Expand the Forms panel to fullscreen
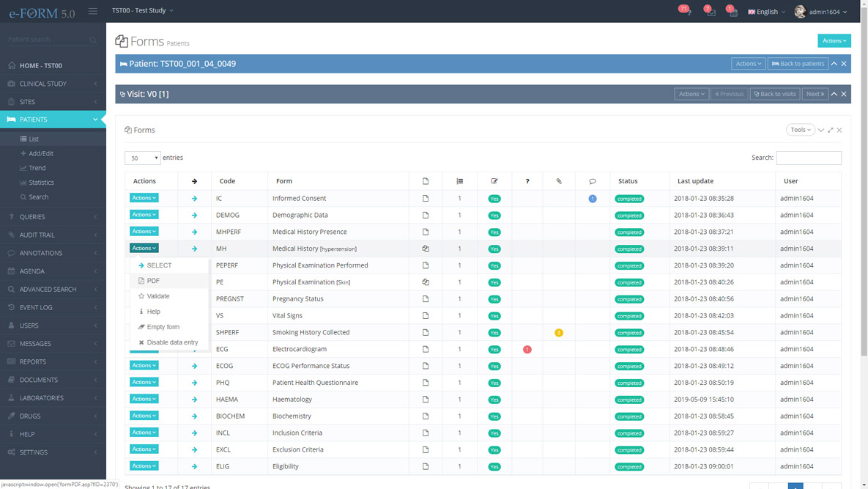Screen dimensions: 868x489 pyautogui.click(x=830, y=130)
